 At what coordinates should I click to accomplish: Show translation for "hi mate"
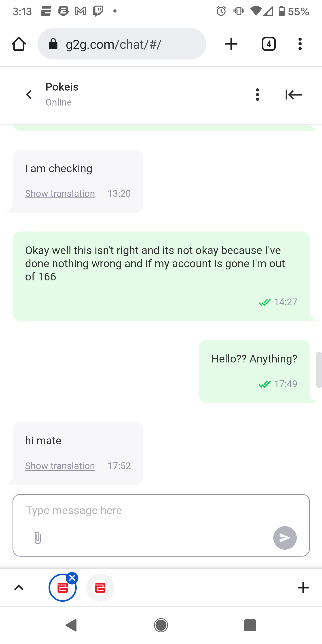(x=60, y=466)
